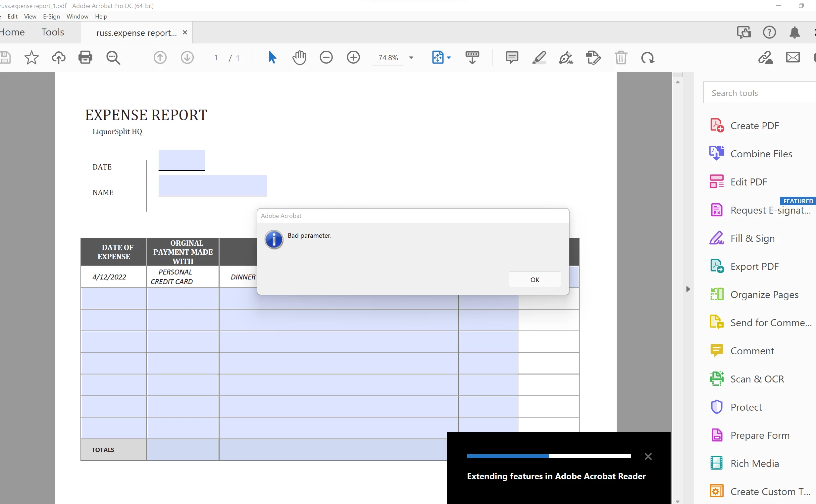Open Prepare Form tool
Screen dimensions: 816x504
(759, 435)
